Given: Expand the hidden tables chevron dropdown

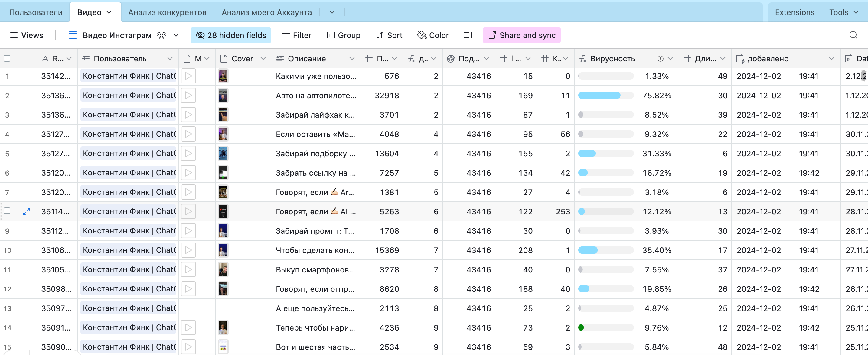Looking at the screenshot, I should tap(332, 12).
